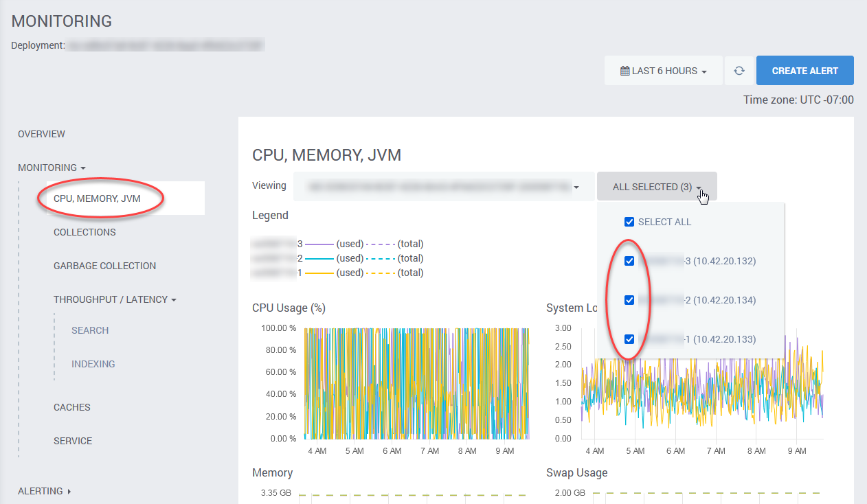
Task: Open the LAST 6 HOURS time range dropdown
Action: coord(663,70)
